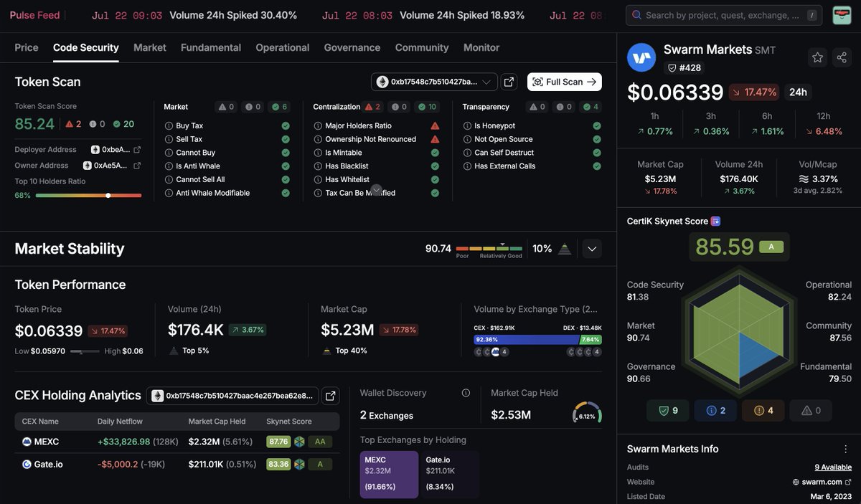Click the CertiK Skynet Score badge icon
The height and width of the screenshot is (504, 861).
point(715,222)
